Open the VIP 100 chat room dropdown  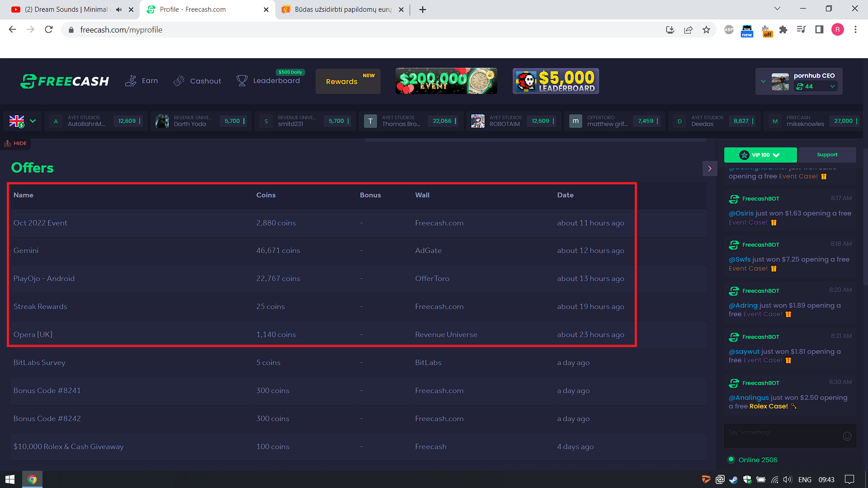click(760, 155)
